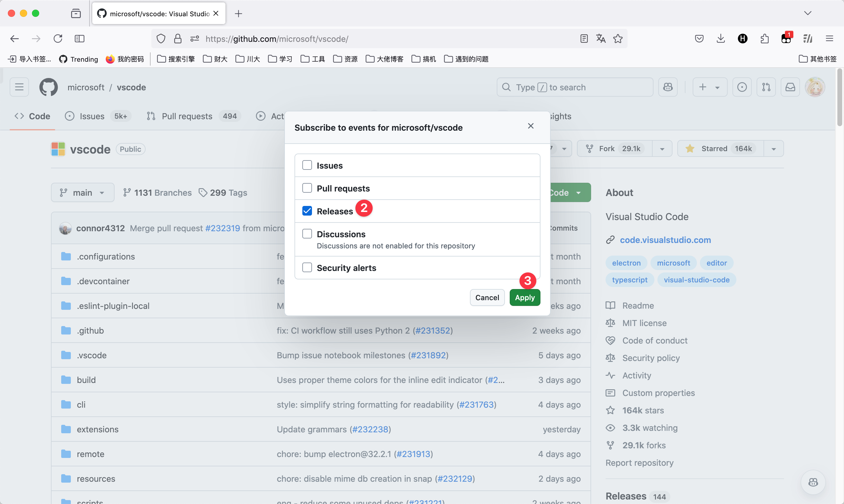Open the GitHub hamburger navigation menu

click(x=19, y=87)
